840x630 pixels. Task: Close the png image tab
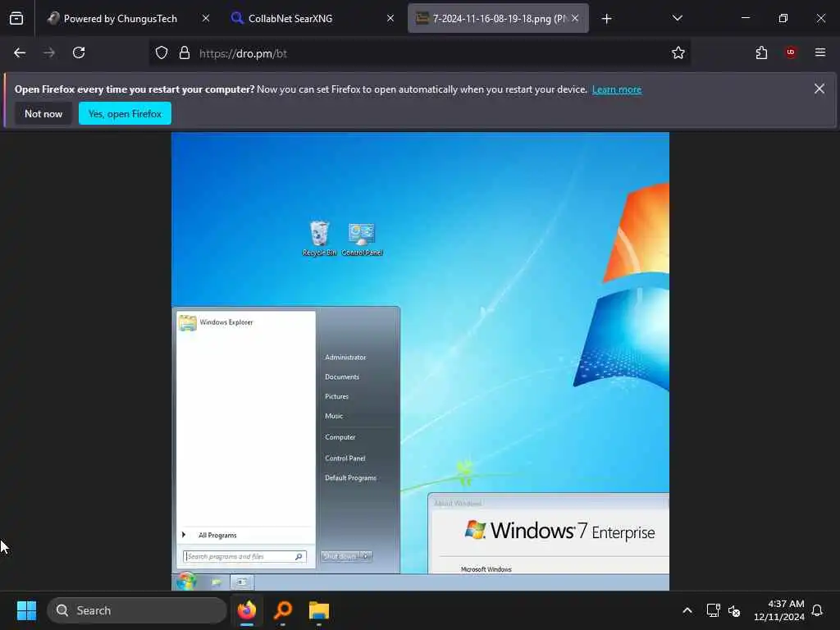click(x=575, y=19)
